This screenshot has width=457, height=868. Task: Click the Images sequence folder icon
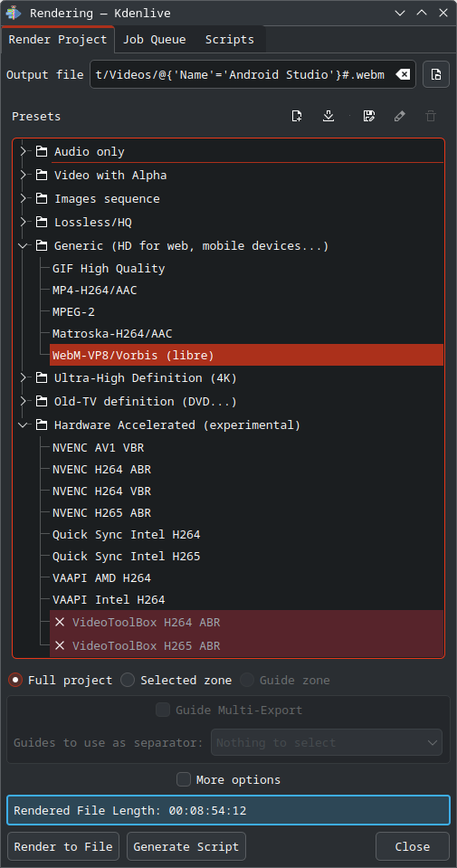tap(42, 199)
